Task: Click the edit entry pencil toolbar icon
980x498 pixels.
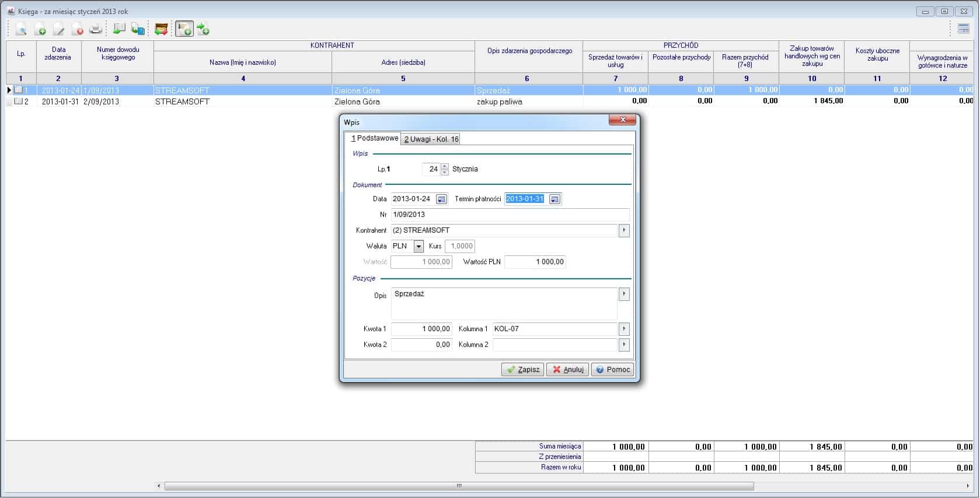Action: tap(58, 29)
